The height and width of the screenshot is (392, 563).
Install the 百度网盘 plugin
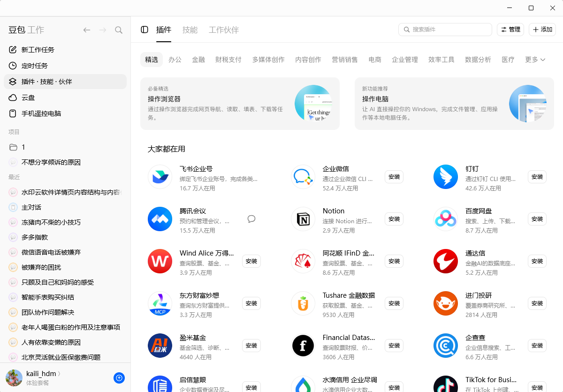tap(537, 219)
